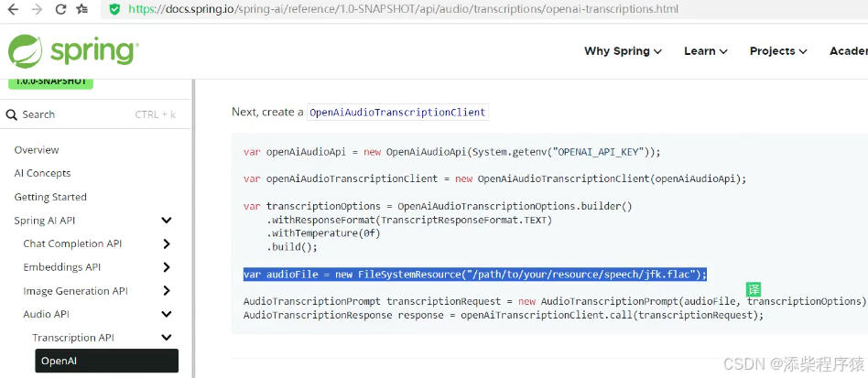Go back with the browser back arrow
The width and height of the screenshot is (868, 378).
[12, 9]
